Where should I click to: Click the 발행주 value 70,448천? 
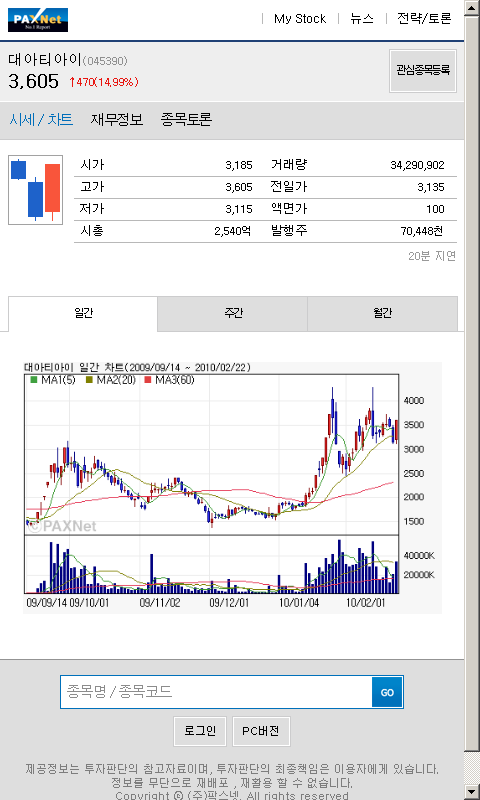(x=422, y=231)
